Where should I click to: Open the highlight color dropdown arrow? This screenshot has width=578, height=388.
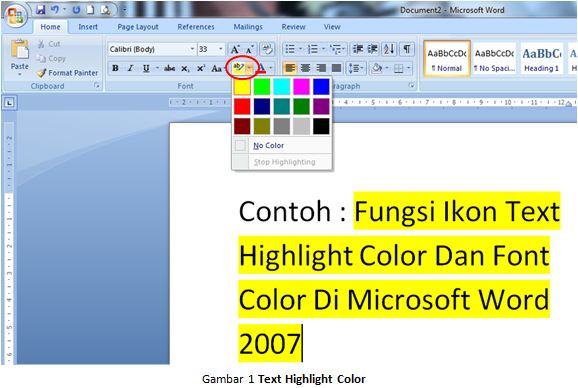(x=250, y=68)
